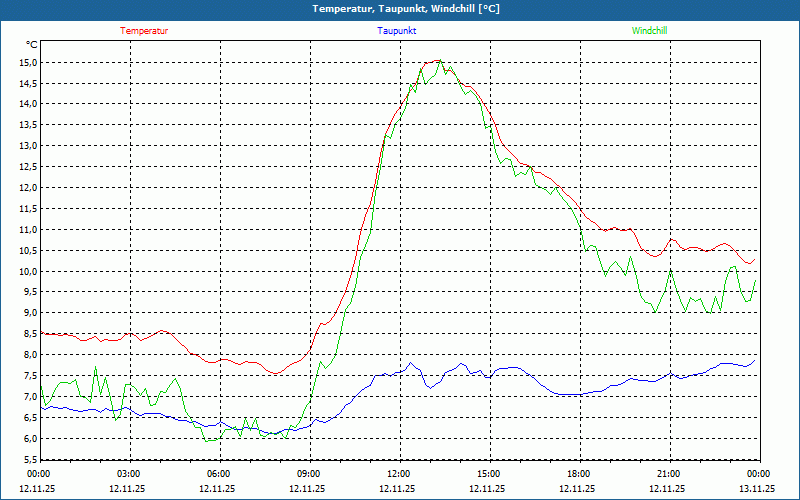Select the 18:00 time axis label
Viewport: 800px width, 500px height.
[x=578, y=474]
